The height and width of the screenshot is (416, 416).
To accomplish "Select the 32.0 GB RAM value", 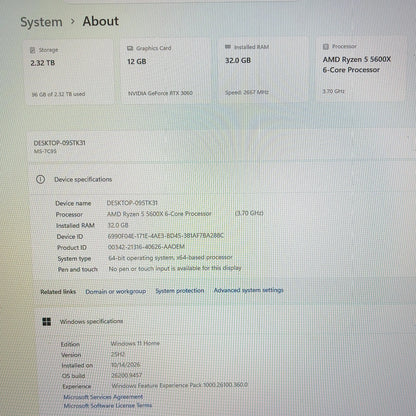I will [x=238, y=61].
